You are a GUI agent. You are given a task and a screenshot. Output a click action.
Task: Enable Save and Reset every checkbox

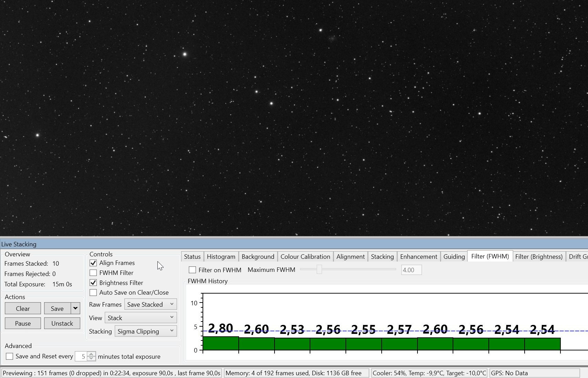(10, 356)
